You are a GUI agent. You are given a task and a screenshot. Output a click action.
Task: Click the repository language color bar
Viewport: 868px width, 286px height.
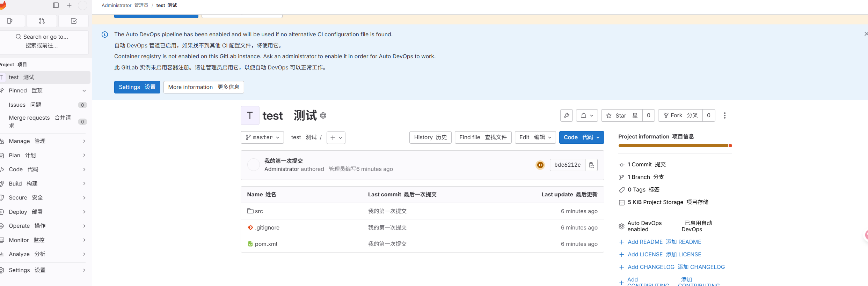click(x=674, y=146)
